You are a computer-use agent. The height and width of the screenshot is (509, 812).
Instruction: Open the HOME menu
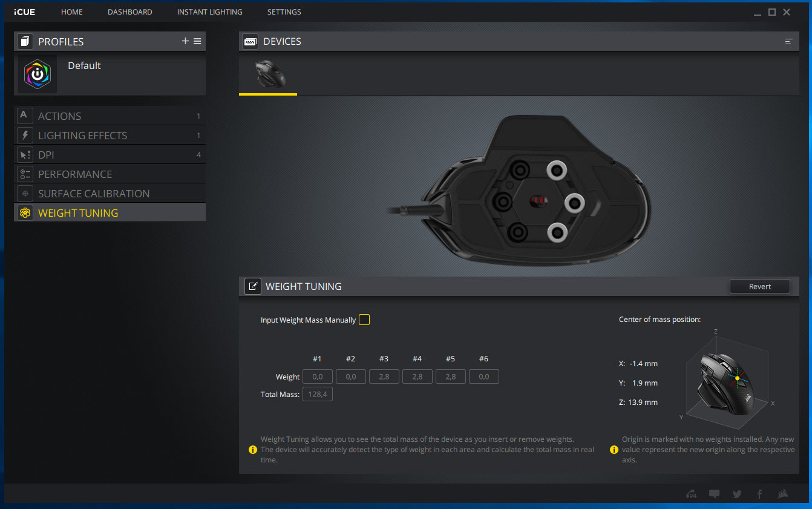pyautogui.click(x=72, y=12)
